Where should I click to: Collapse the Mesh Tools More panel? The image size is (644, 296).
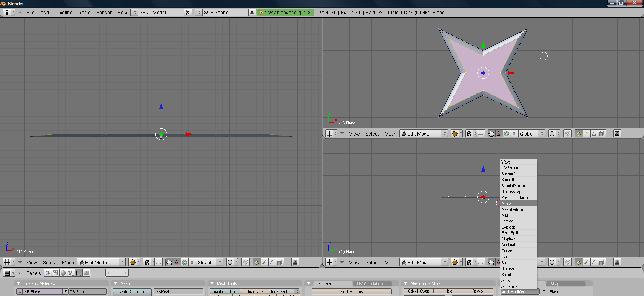(x=406, y=283)
